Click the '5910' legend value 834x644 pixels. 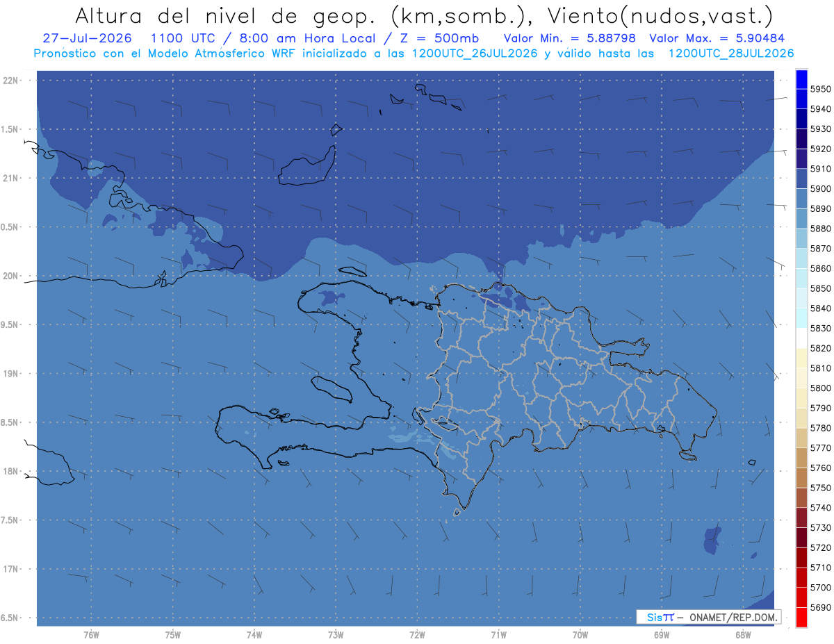pyautogui.click(x=820, y=169)
